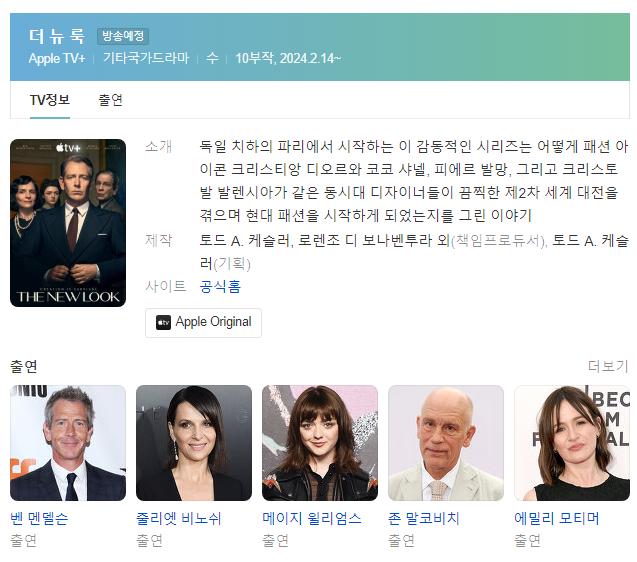
Task: Expand the cast list with 더보기
Action: click(x=608, y=366)
